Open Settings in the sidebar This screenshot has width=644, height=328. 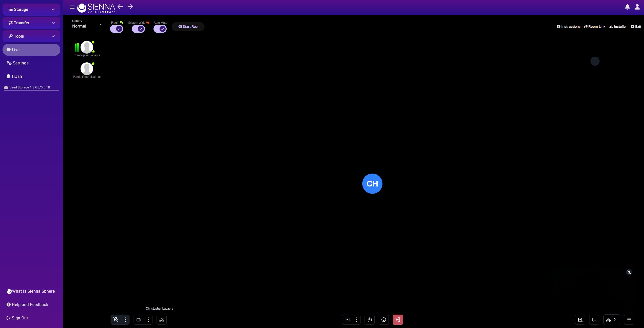click(x=20, y=63)
